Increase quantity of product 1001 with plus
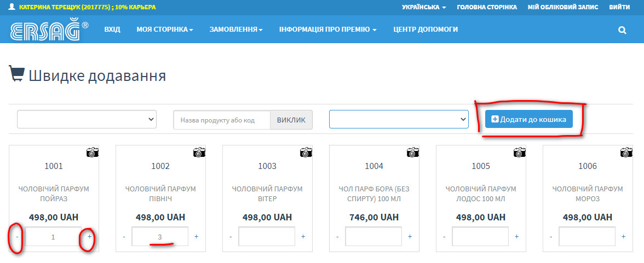The height and width of the screenshot is (263, 644). [90, 237]
